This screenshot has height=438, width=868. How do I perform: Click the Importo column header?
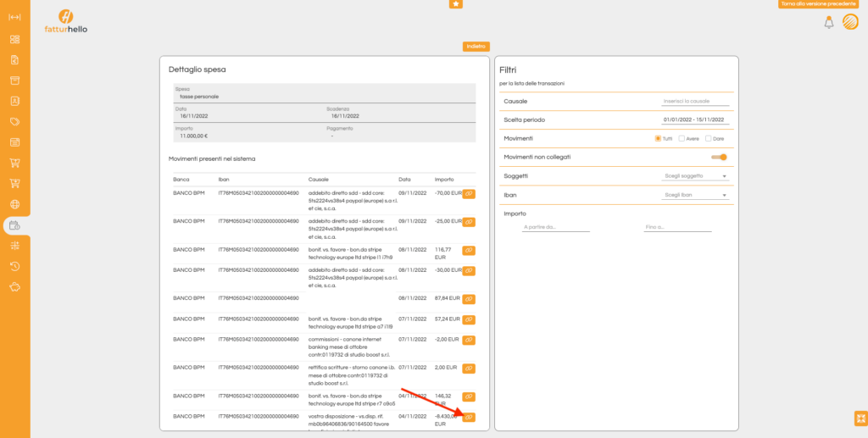[444, 180]
